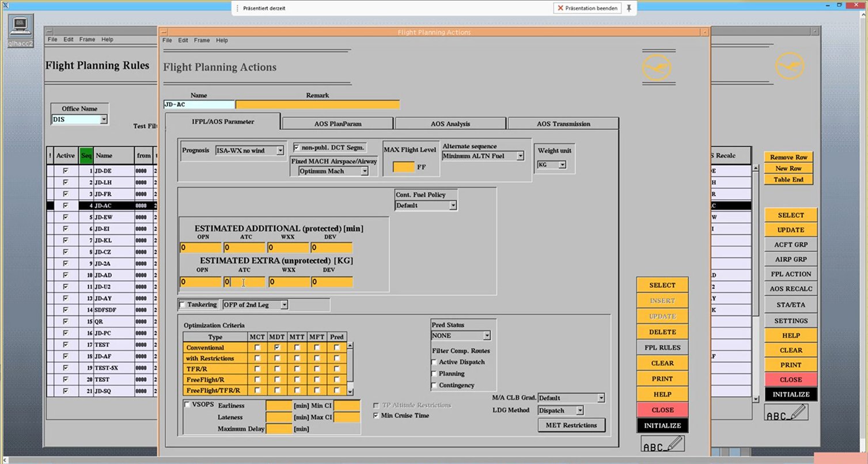Uncheck Min Cruise Time
The image size is (868, 464).
(x=377, y=416)
